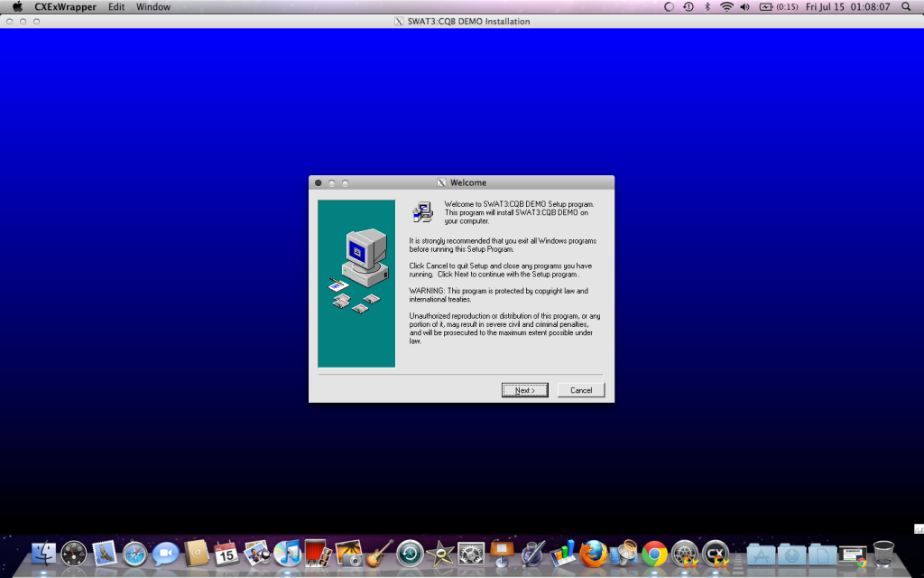
Task: Open Finder from the Dock
Action: (x=43, y=555)
